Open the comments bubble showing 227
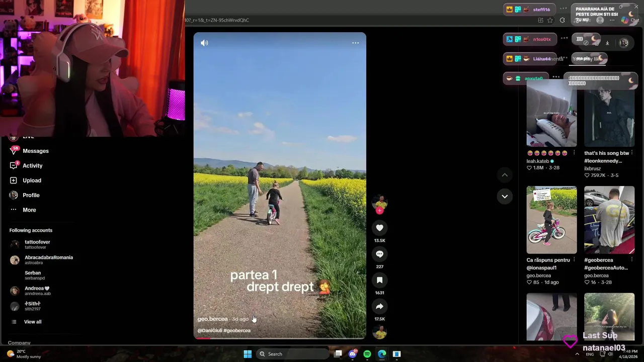The image size is (644, 362). tap(379, 254)
